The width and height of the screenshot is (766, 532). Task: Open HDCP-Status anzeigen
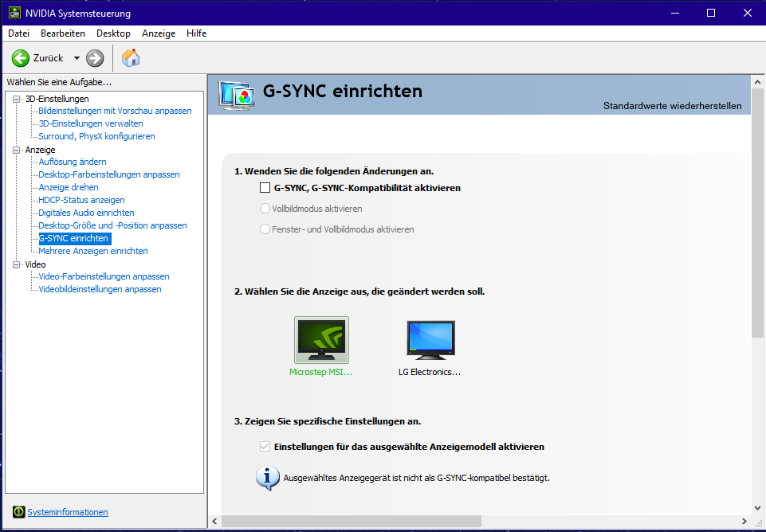click(81, 200)
